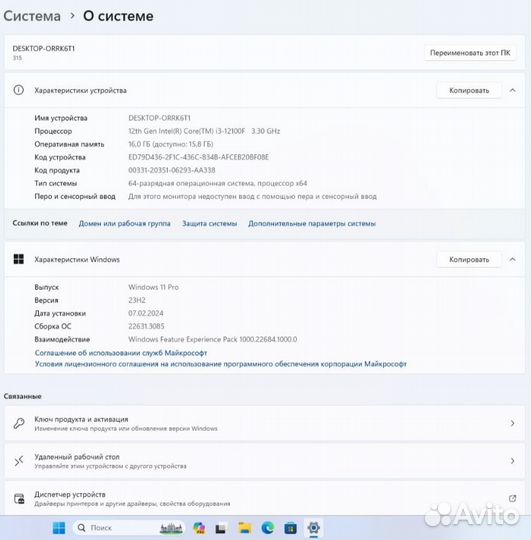Click the Settings gear in taskbar
The width and height of the screenshot is (531, 540).
click(x=313, y=528)
